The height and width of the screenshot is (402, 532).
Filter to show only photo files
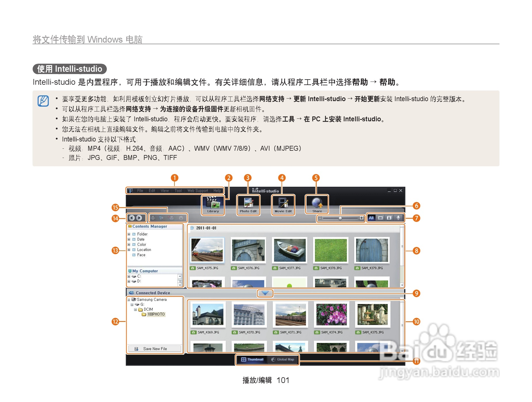[x=389, y=218]
